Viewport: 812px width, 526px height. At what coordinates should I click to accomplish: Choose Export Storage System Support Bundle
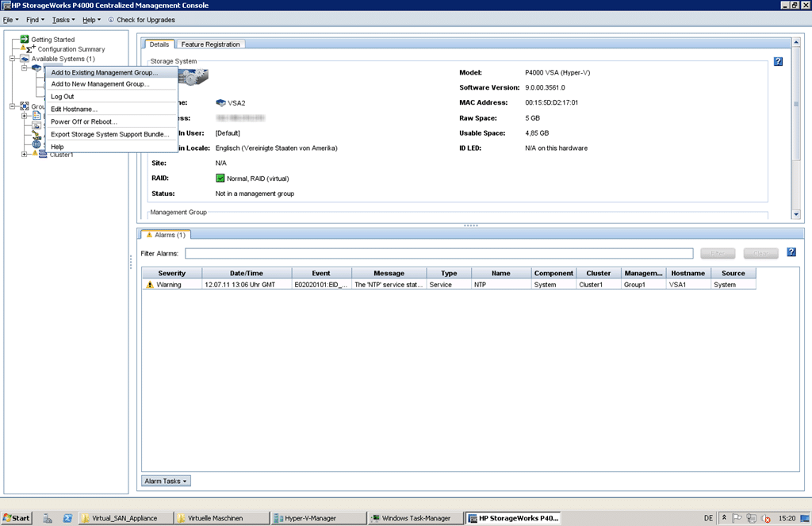tap(111, 134)
